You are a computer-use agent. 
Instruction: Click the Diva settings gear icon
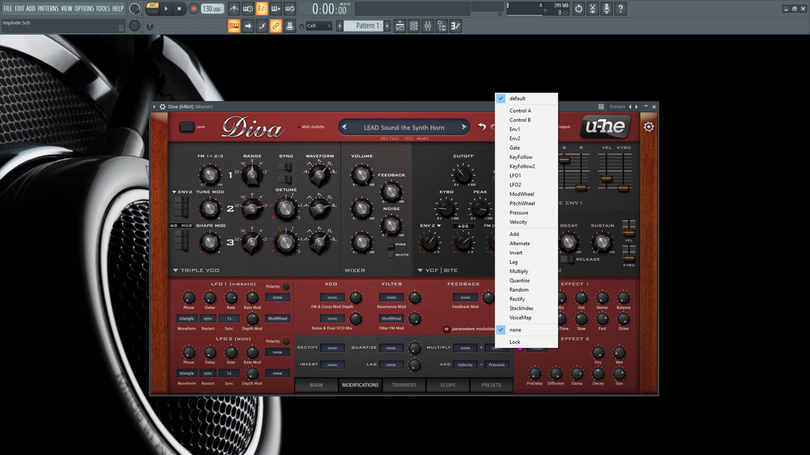649,127
